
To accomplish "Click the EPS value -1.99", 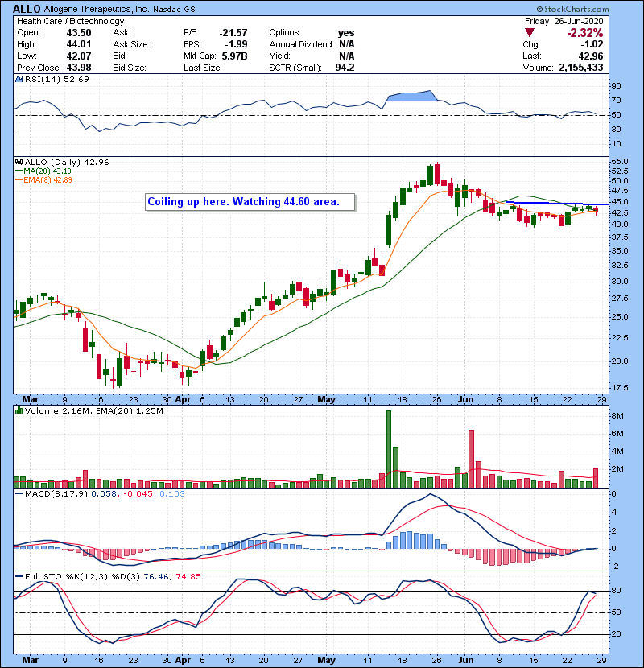I will pos(236,44).
